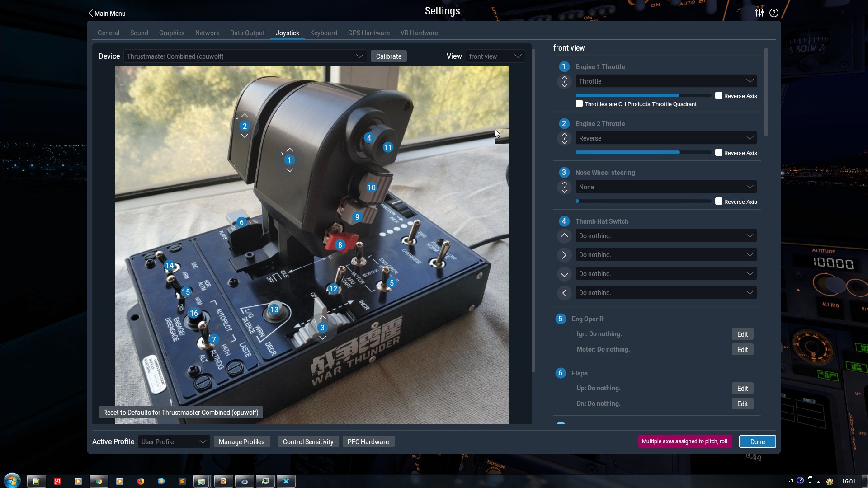Select marker 6 on the flaps lever
Viewport: 868px width, 488px height.
[241, 222]
